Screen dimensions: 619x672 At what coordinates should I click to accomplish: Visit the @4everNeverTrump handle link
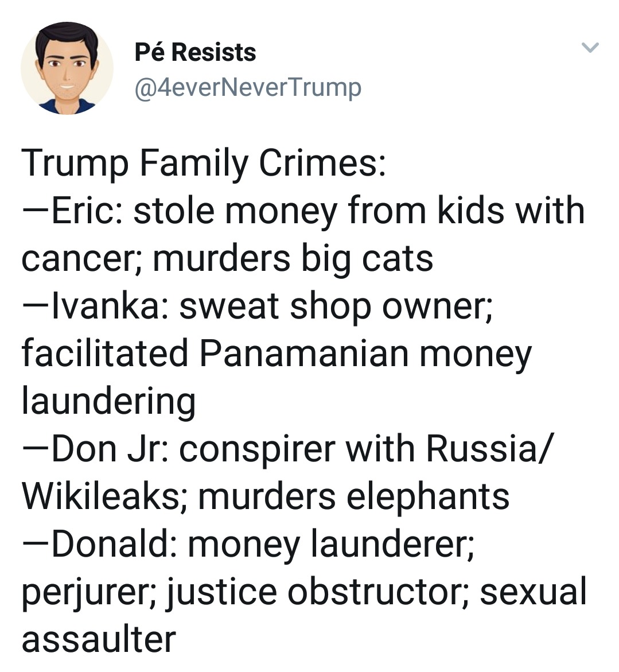[248, 87]
